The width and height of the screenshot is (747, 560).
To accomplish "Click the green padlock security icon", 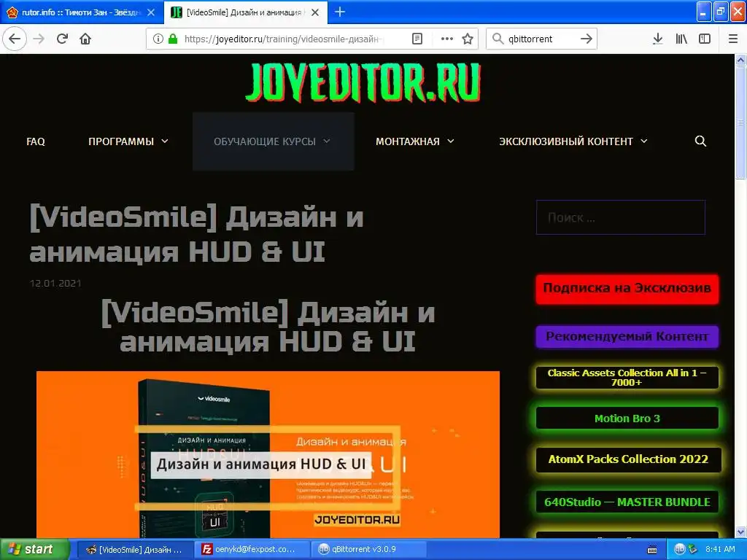I will click(x=173, y=39).
